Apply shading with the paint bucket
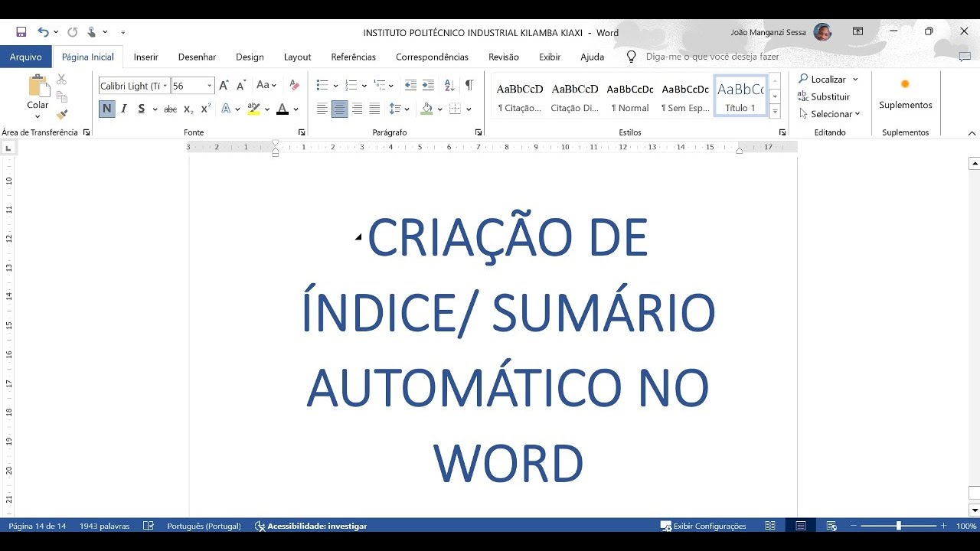The image size is (980, 551). [x=426, y=109]
